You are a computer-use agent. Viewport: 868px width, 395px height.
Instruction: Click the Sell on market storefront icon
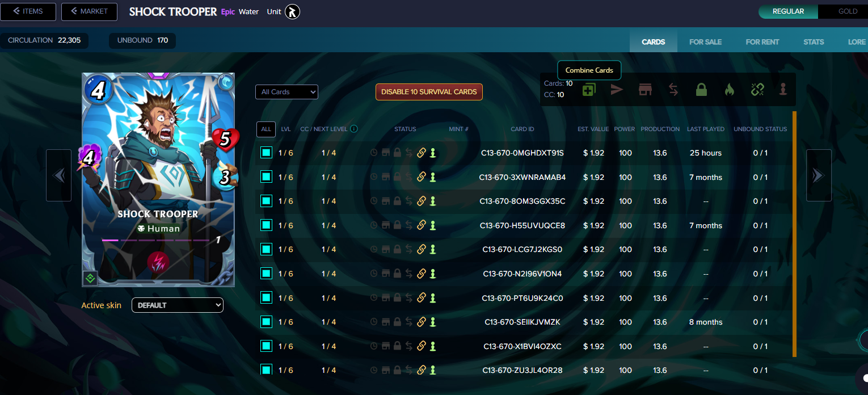pyautogui.click(x=645, y=90)
